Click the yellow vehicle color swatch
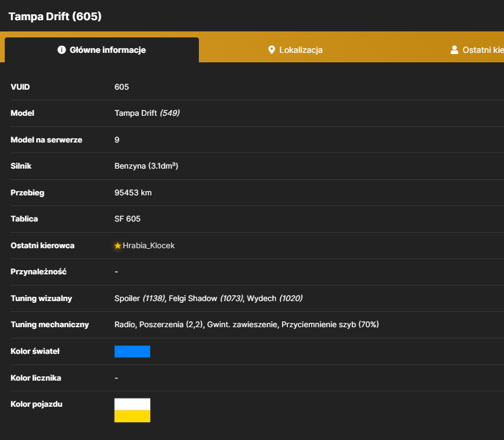The image size is (504, 440). pos(132,416)
